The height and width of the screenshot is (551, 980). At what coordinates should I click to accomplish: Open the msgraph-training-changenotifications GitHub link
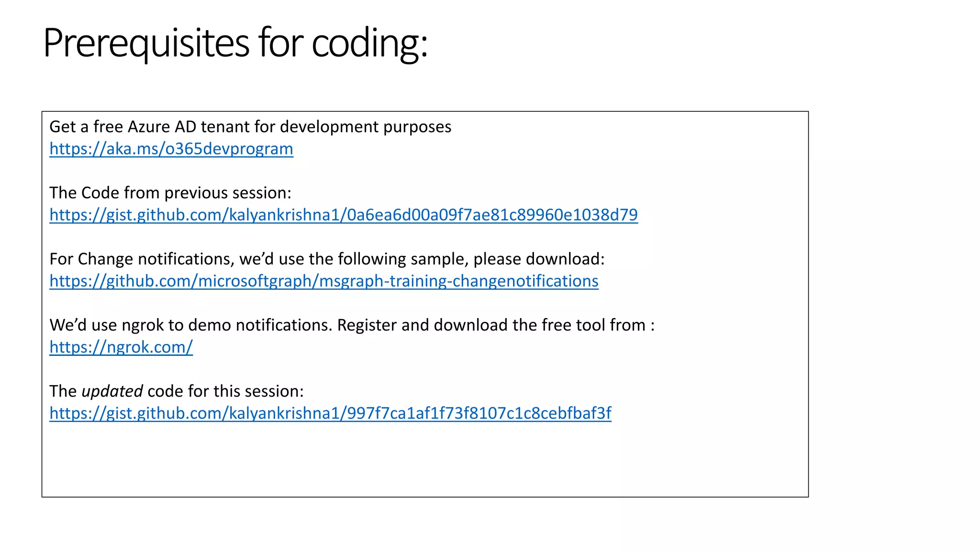tap(323, 281)
